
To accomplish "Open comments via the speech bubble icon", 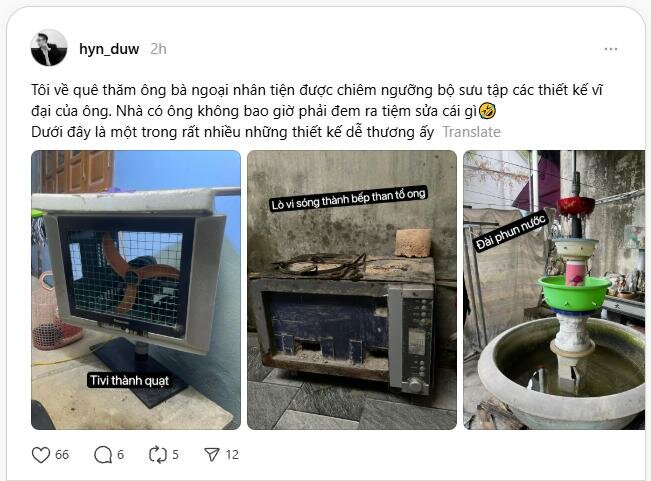I will (x=103, y=455).
